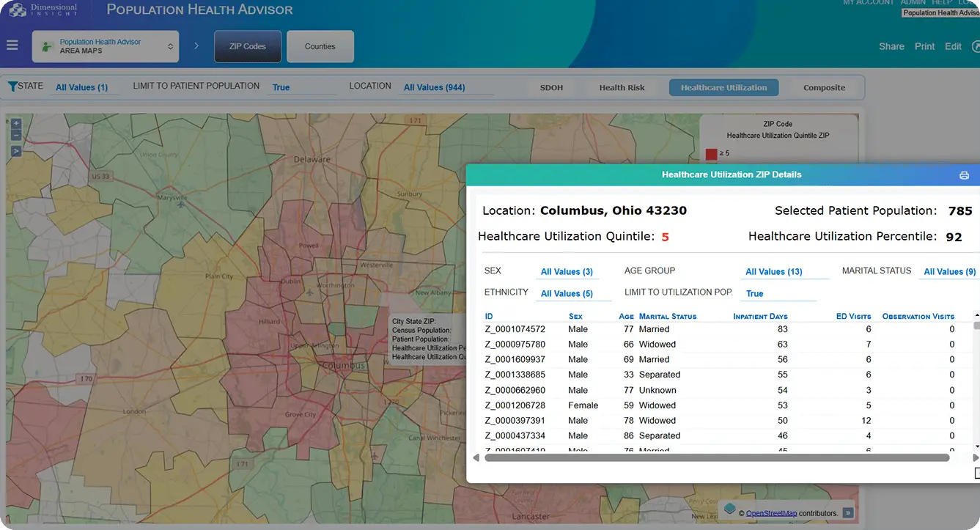This screenshot has width=980, height=530.
Task: Select the Composite tab
Action: click(824, 88)
